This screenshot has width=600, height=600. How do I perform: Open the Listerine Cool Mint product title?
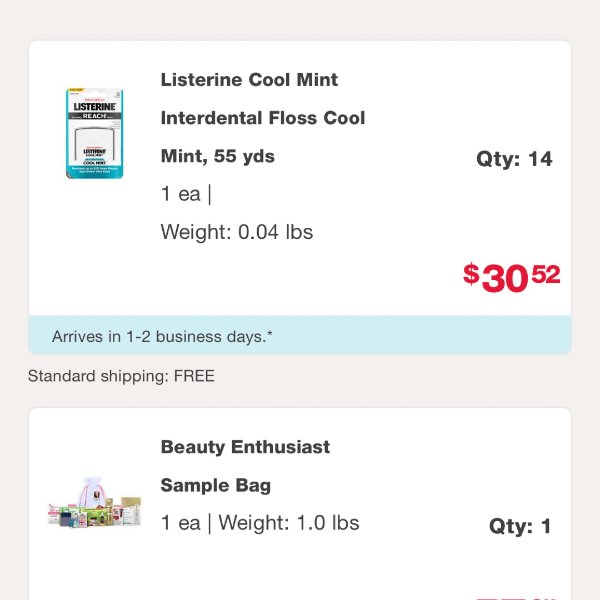pyautogui.click(x=249, y=80)
